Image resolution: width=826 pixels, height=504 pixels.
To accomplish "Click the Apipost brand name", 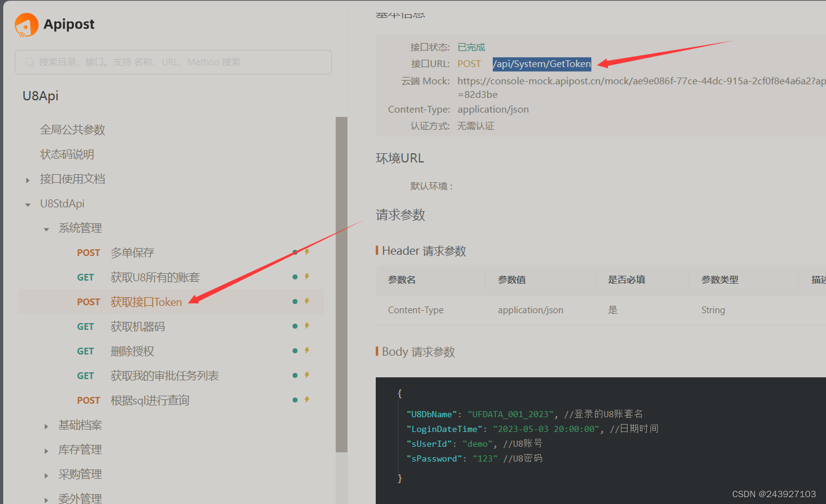I will [x=69, y=25].
